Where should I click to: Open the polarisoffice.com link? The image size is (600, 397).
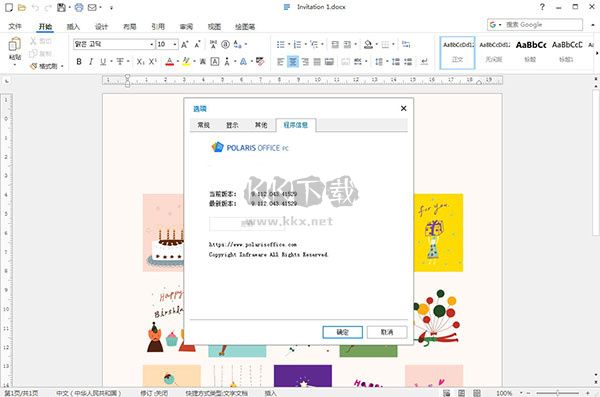(253, 244)
